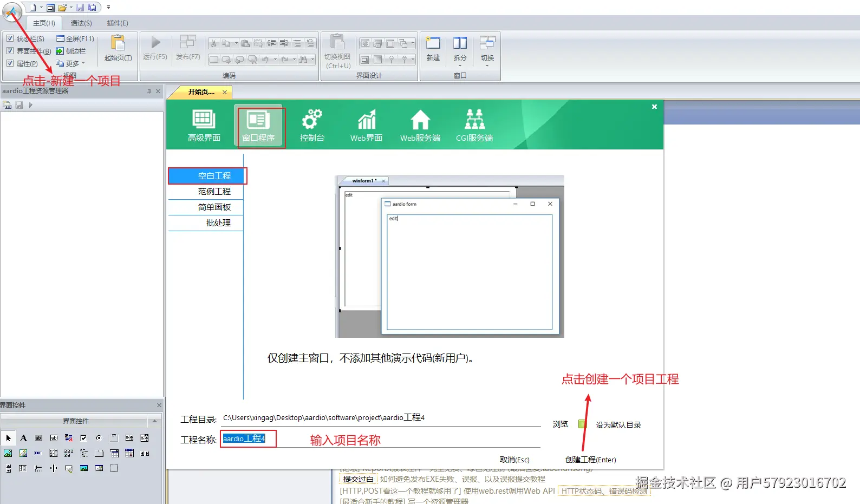
Task: Click the play arrow in resource manager toolbar
Action: point(31,105)
